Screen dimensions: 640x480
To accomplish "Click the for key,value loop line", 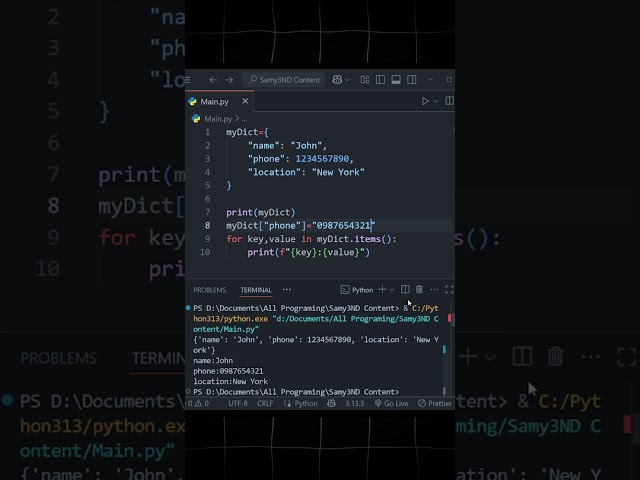I will click(311, 239).
